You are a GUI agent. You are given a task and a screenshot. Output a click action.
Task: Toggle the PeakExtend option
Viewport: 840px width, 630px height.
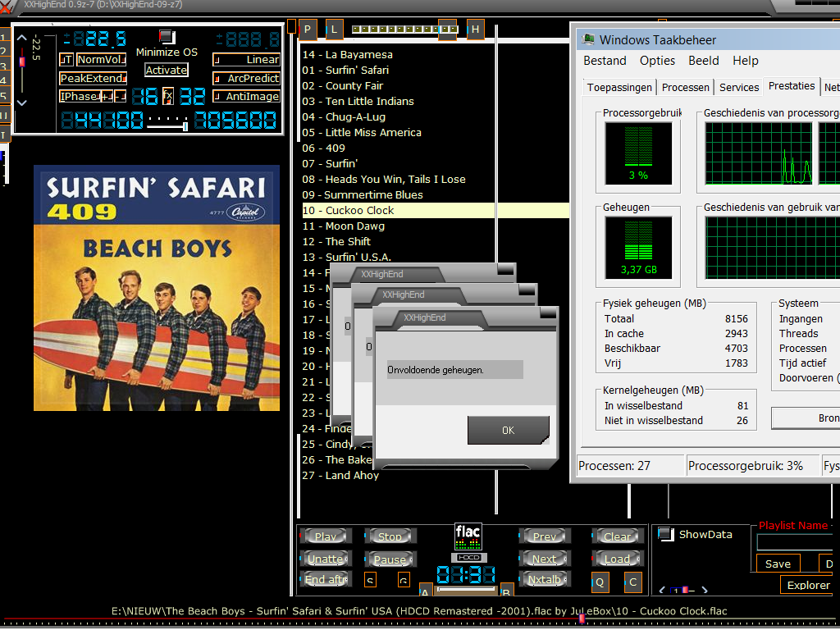pyautogui.click(x=94, y=78)
